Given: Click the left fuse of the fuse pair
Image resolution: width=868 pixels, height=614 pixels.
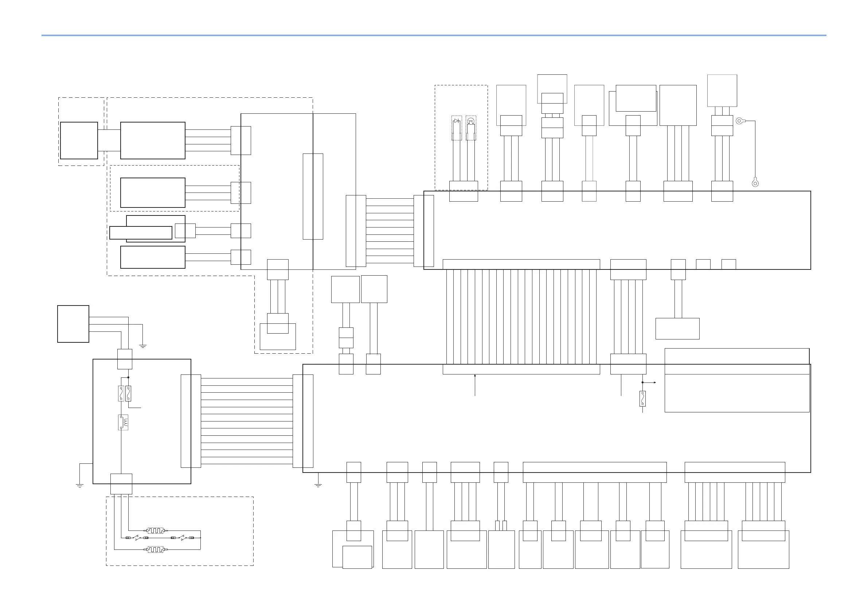Looking at the screenshot, I should click(x=121, y=393).
